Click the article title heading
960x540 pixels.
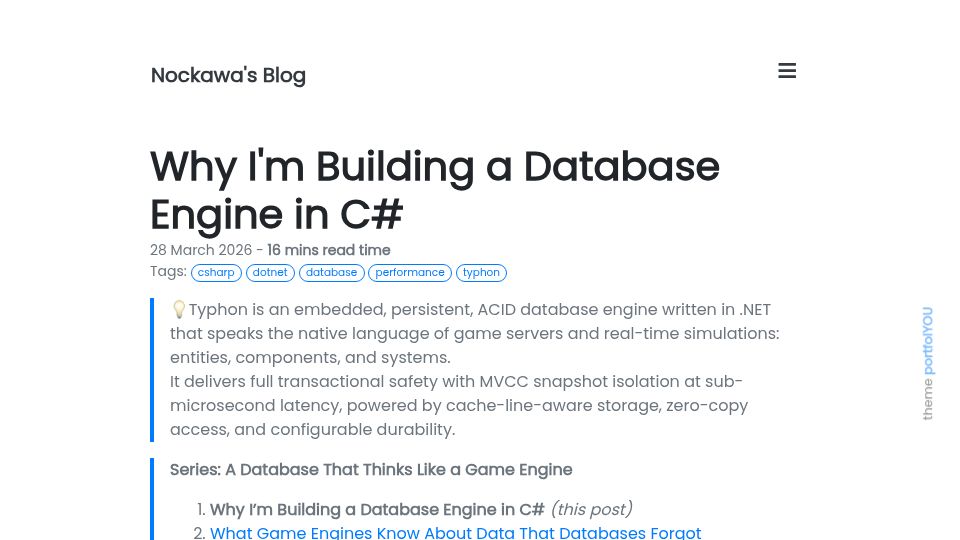point(435,190)
